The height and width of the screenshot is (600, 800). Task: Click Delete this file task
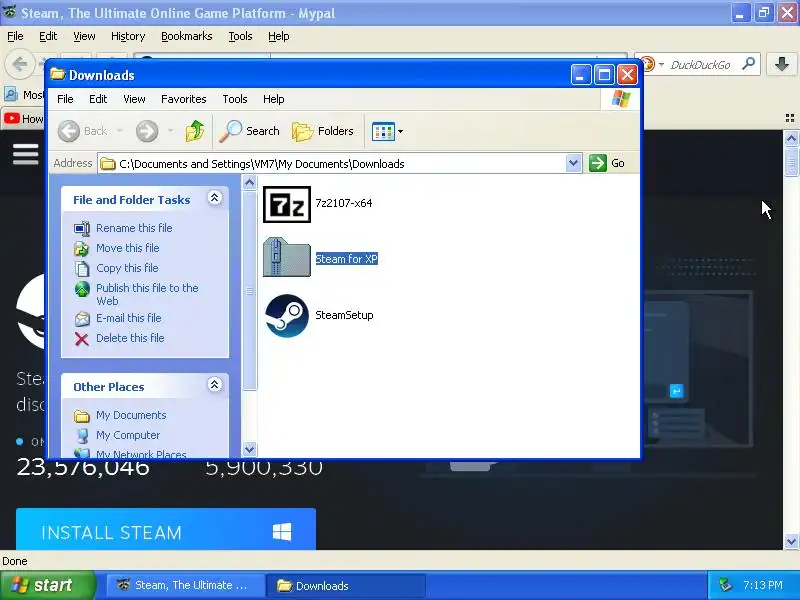pyautogui.click(x=130, y=338)
